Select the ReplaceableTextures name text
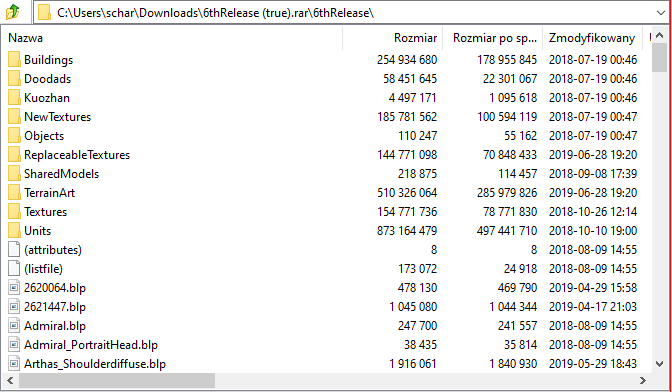 tap(77, 155)
